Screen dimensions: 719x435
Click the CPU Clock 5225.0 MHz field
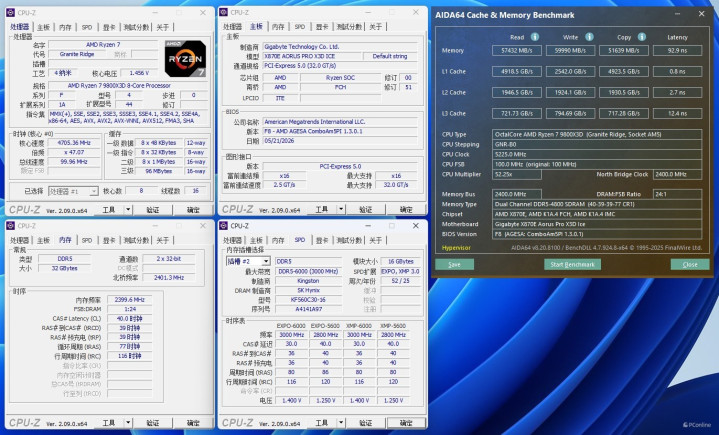(x=597, y=154)
